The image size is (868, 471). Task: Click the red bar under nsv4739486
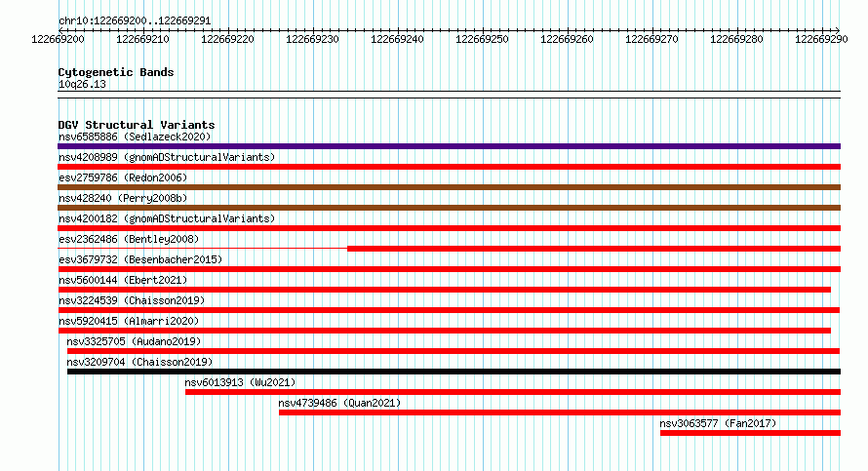click(x=560, y=412)
